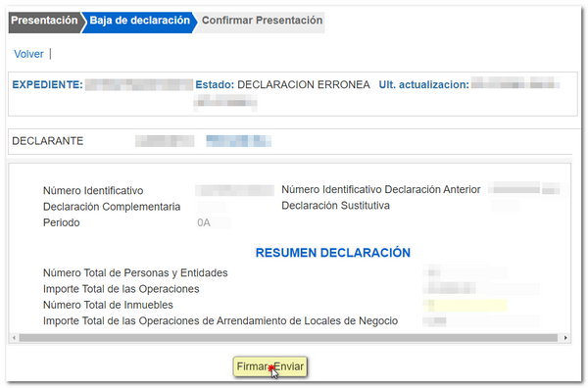Click the highlighted Número Total de Inmuebles field

465,305
